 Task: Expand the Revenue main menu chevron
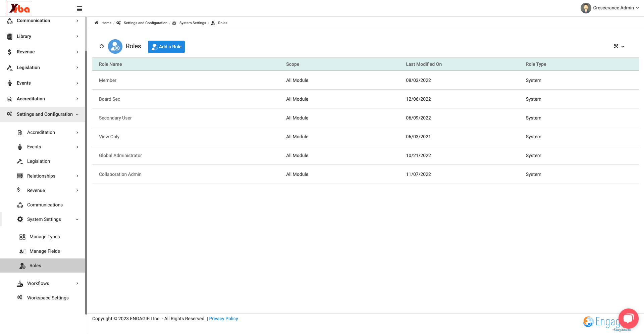click(77, 52)
